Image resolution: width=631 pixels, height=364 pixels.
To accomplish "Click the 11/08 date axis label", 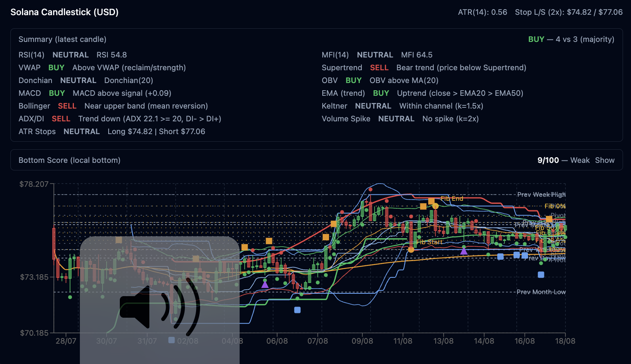I will point(403,341).
